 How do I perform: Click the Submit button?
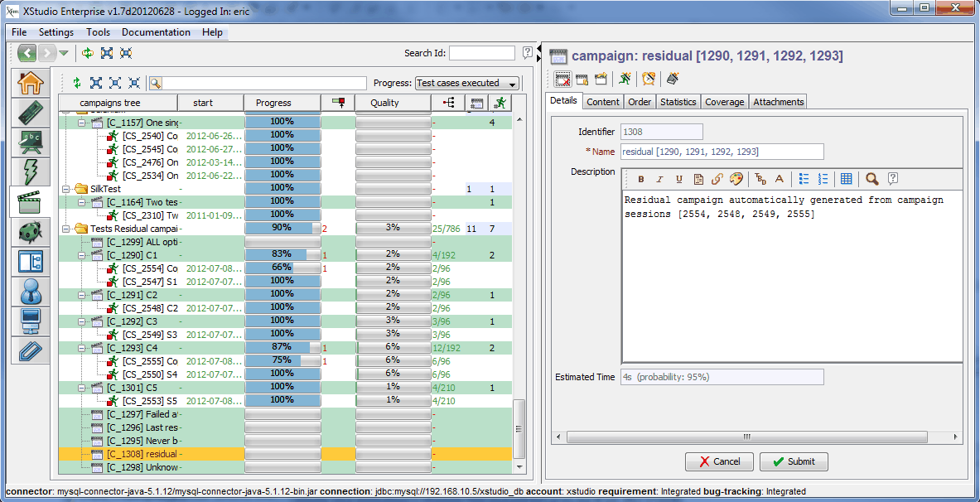tap(793, 461)
